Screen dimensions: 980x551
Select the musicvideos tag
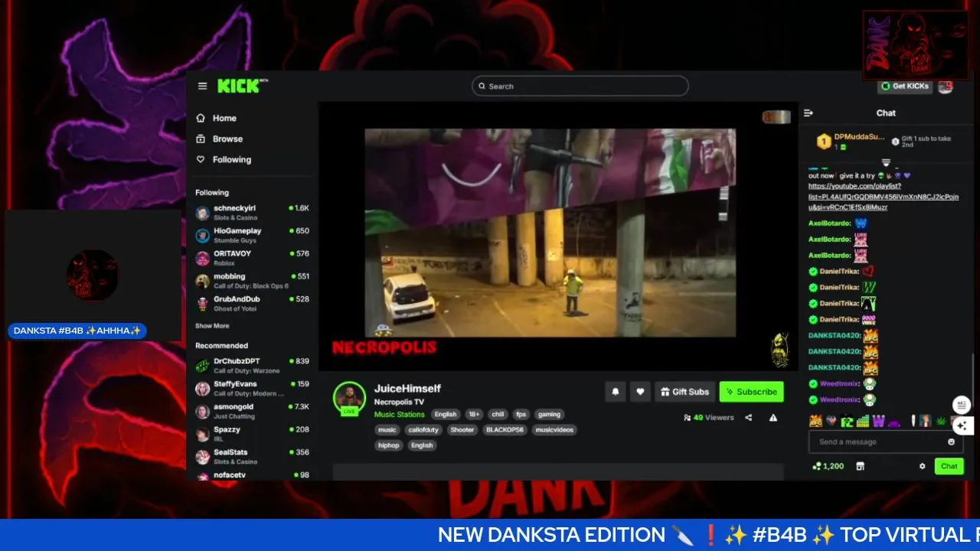pyautogui.click(x=554, y=429)
